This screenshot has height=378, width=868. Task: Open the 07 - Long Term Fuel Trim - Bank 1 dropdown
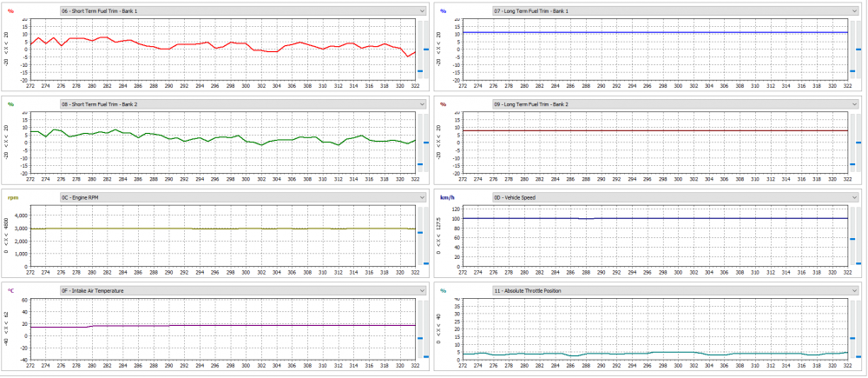click(x=675, y=10)
